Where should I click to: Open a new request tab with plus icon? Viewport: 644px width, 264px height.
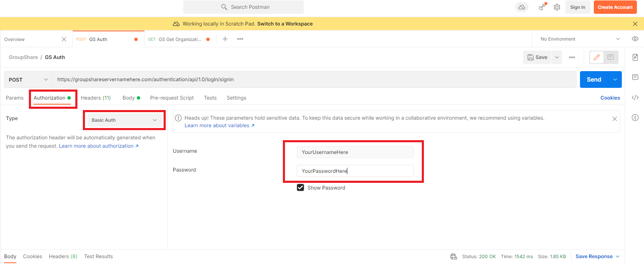225,39
